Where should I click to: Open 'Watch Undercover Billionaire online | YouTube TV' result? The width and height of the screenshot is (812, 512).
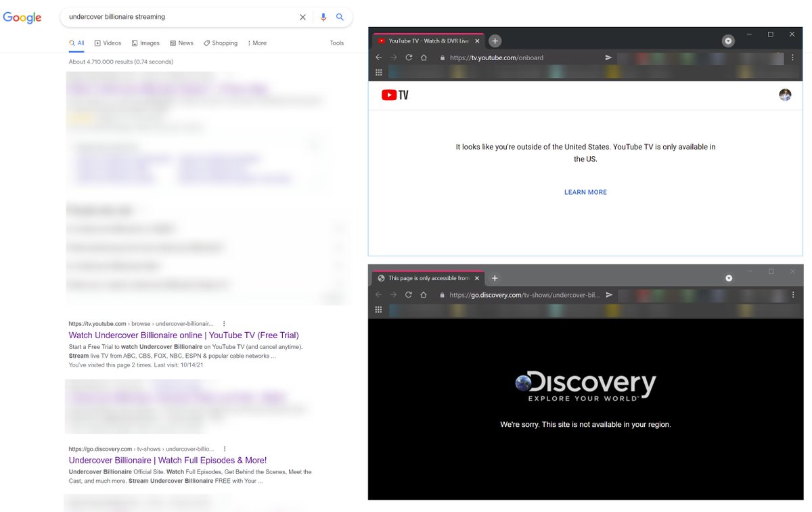click(183, 335)
